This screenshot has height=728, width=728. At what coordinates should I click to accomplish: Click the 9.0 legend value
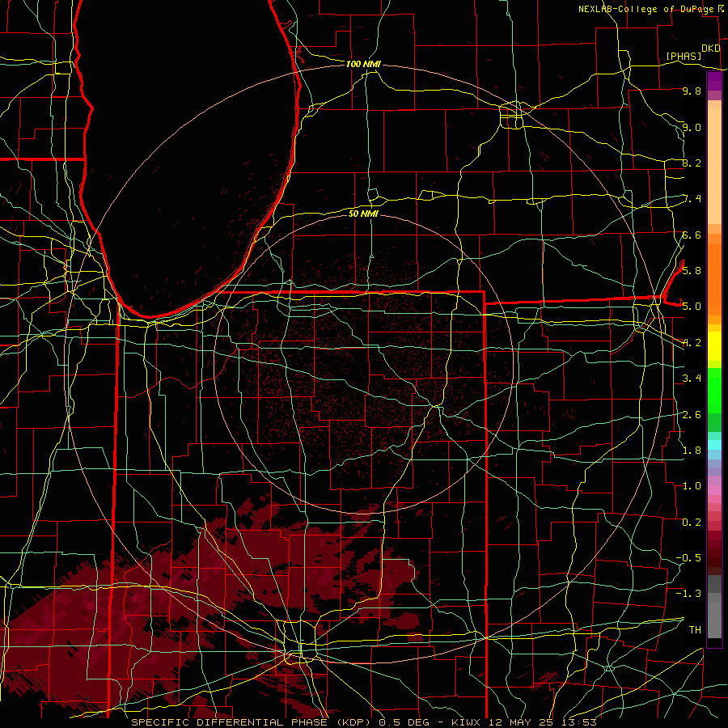(x=692, y=127)
